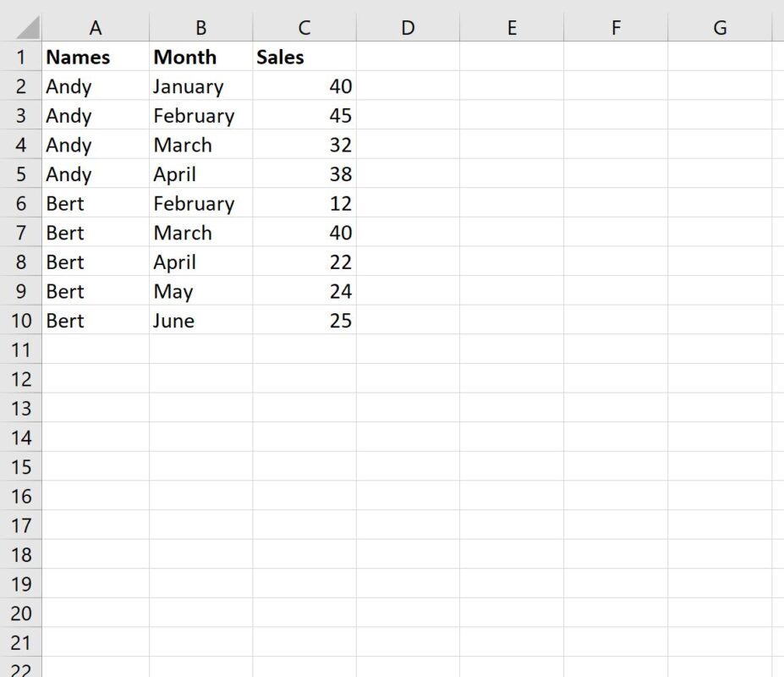Select column G header

[719, 27]
